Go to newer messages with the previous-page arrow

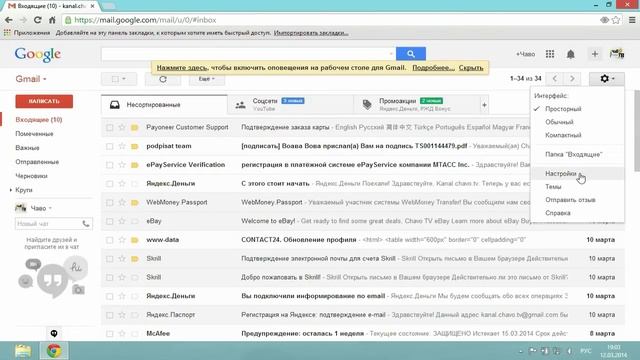click(x=555, y=78)
